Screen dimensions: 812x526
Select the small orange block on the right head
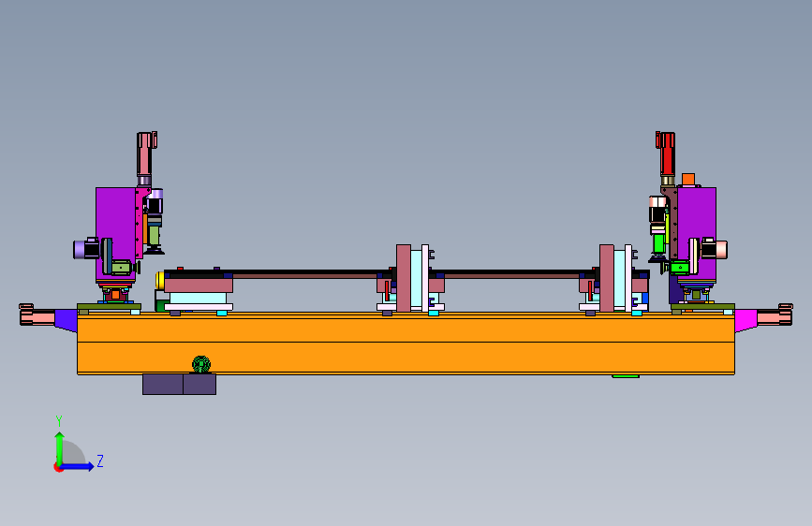pos(688,180)
